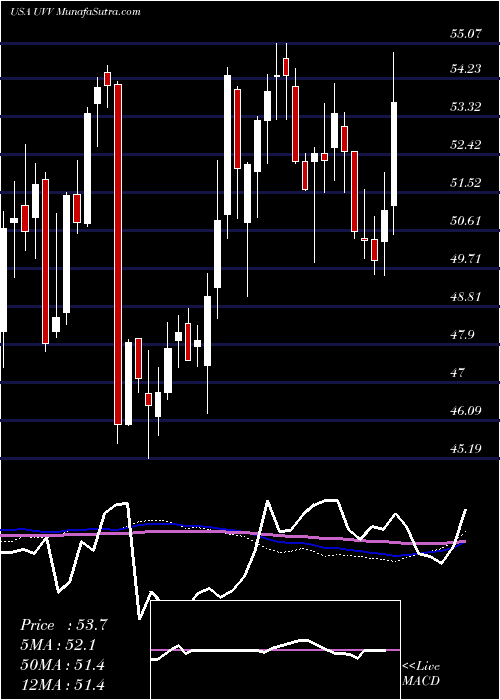Click the 50.61 price axis label
The image size is (500, 700).
[466, 221]
